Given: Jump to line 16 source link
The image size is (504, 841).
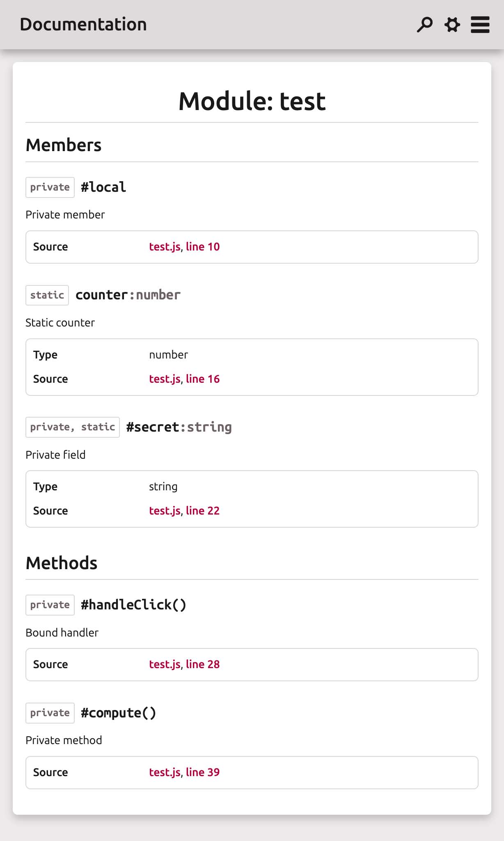Looking at the screenshot, I should click(x=203, y=379).
